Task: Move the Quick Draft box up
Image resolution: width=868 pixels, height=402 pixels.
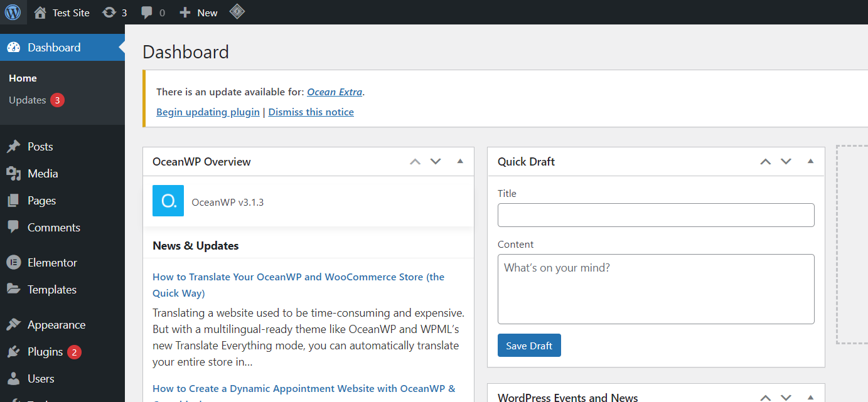Action: pos(765,161)
